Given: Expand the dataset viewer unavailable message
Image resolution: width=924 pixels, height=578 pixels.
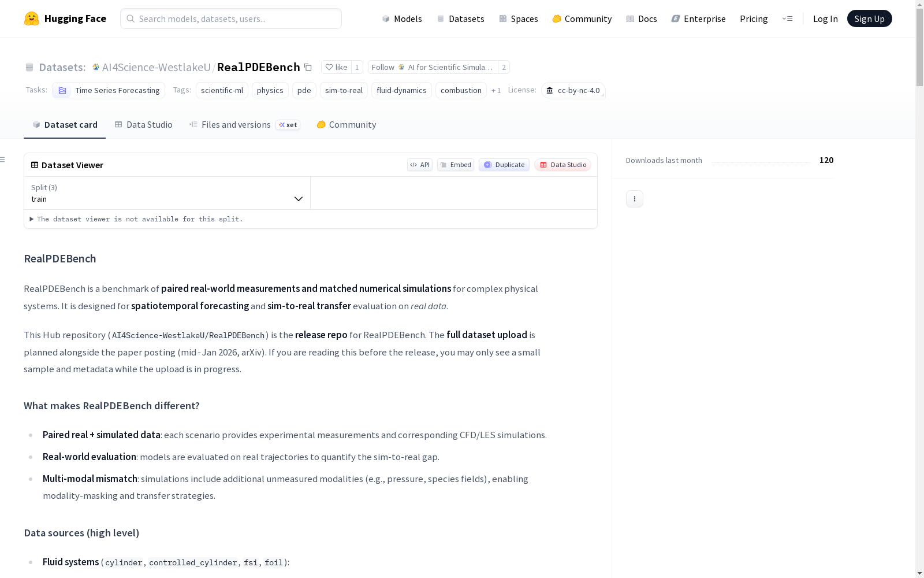Looking at the screenshot, I should pyautogui.click(x=136, y=219).
